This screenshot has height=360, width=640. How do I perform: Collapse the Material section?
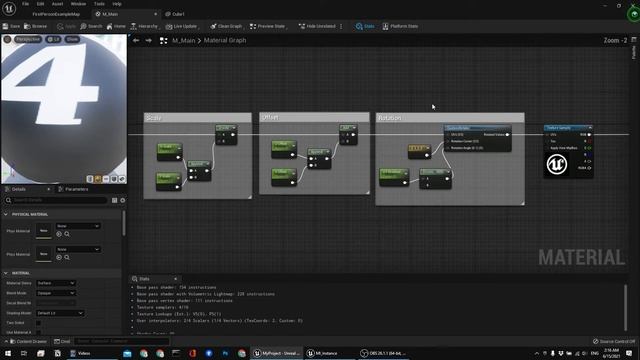point(6,273)
